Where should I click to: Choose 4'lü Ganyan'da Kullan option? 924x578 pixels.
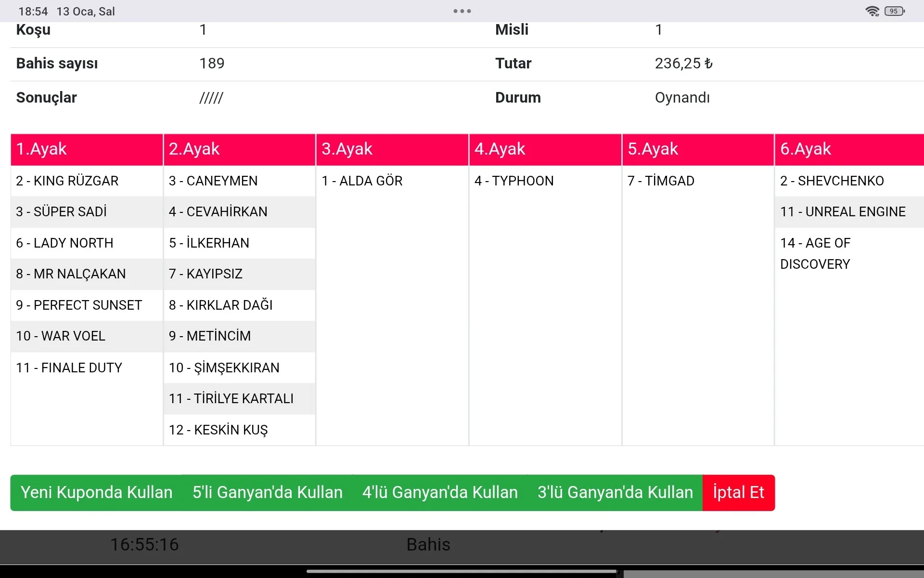440,492
